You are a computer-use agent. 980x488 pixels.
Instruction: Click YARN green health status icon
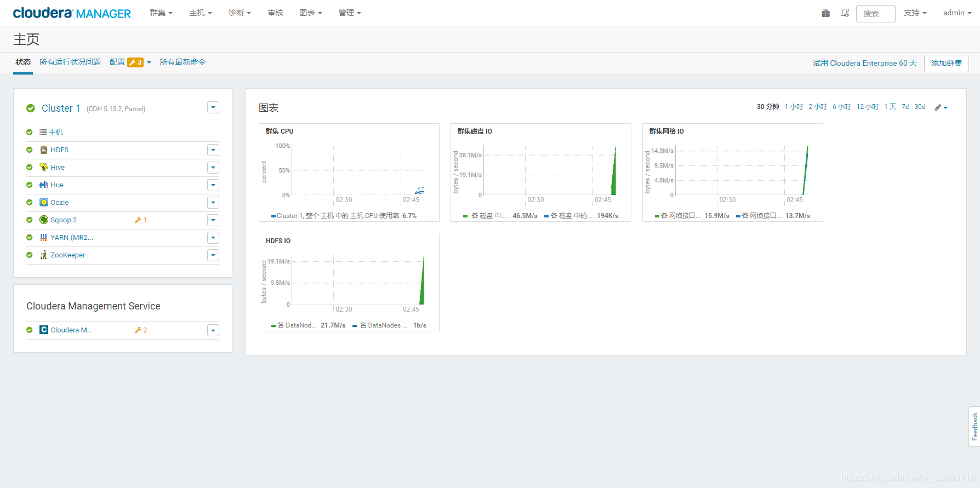[x=30, y=238]
